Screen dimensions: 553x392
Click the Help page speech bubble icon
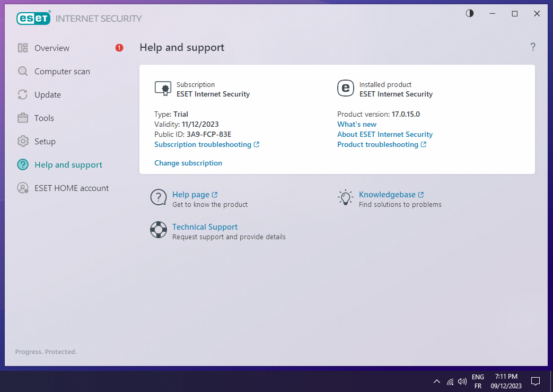[159, 197]
